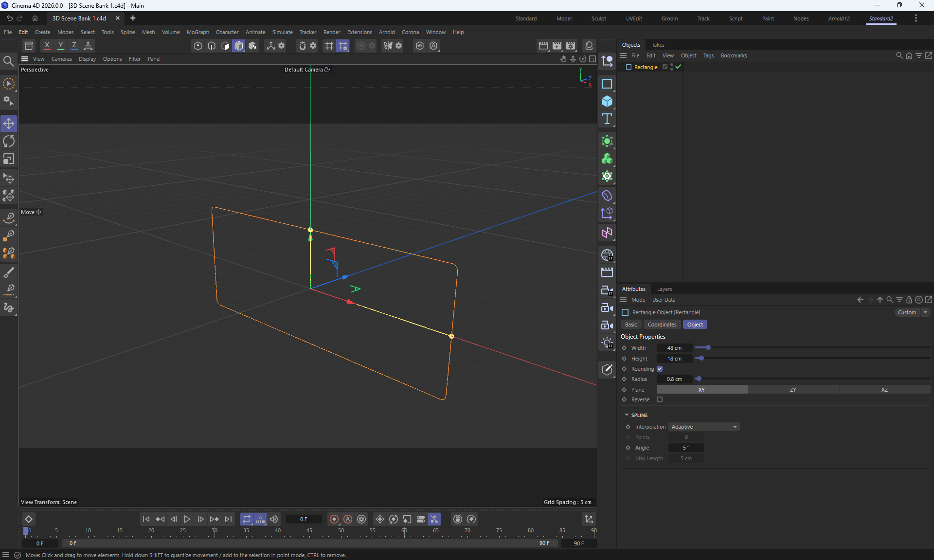934x560 pixels.
Task: Uncheck the Rounding checkbox
Action: (x=660, y=369)
